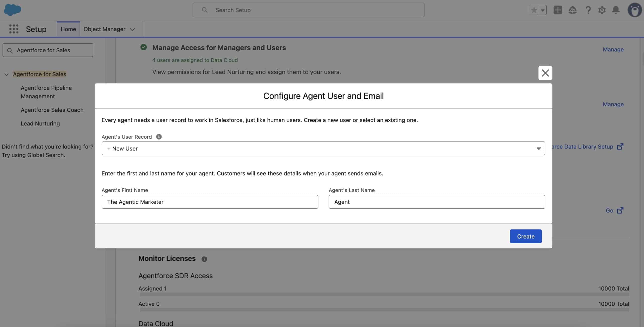This screenshot has height=327, width=644.
Task: Click the setup gear icon
Action: coord(602,10)
